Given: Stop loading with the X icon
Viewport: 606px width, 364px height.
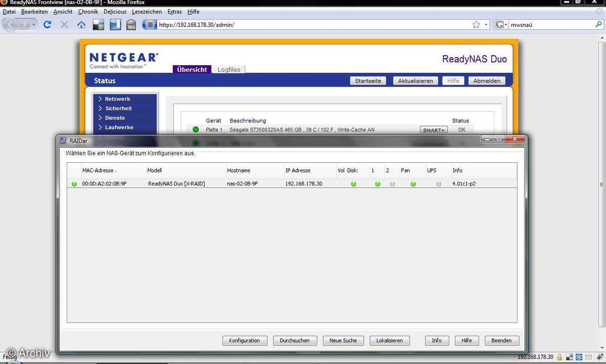Looking at the screenshot, I should (x=64, y=25).
